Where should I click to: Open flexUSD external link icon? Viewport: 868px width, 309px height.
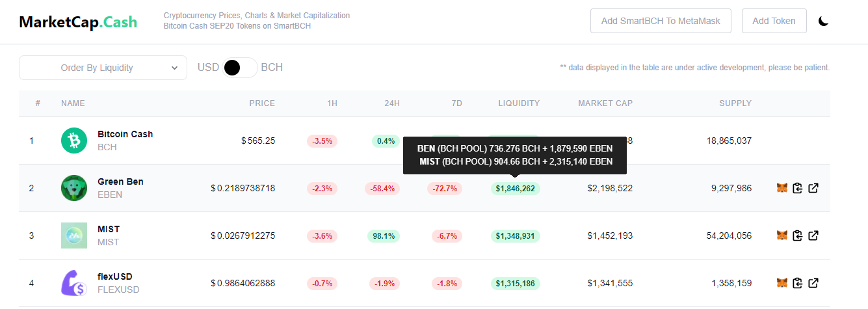(x=813, y=283)
